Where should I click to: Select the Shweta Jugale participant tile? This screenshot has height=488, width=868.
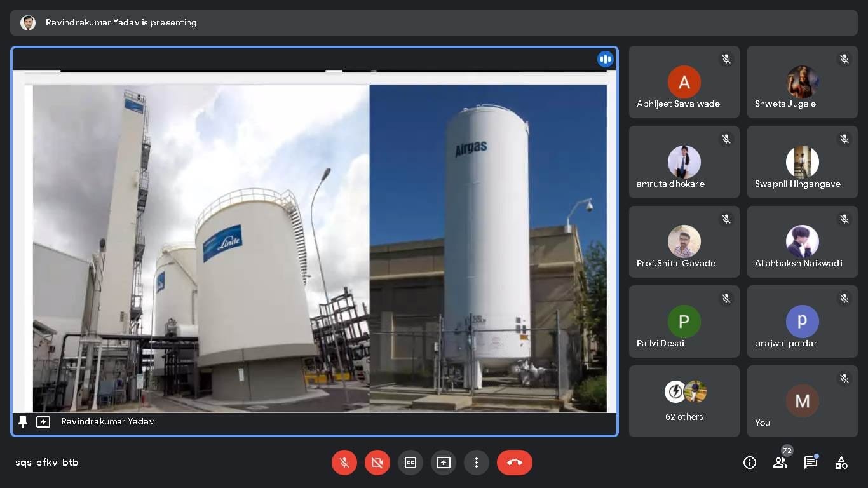pyautogui.click(x=802, y=82)
